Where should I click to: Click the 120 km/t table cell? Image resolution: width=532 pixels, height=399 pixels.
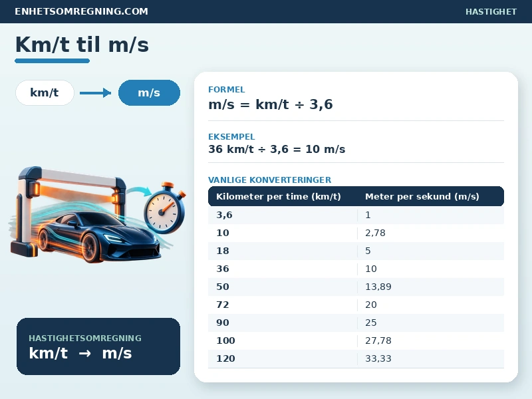click(x=283, y=358)
